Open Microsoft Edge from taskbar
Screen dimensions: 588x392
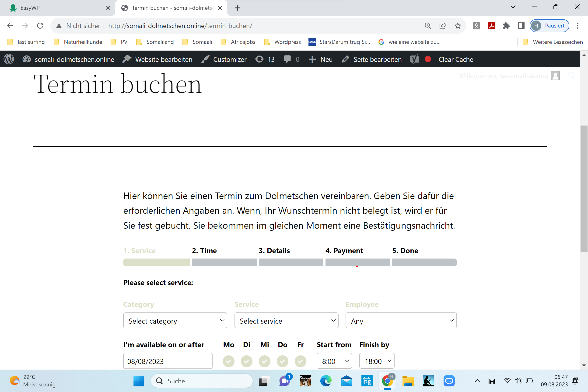(325, 381)
